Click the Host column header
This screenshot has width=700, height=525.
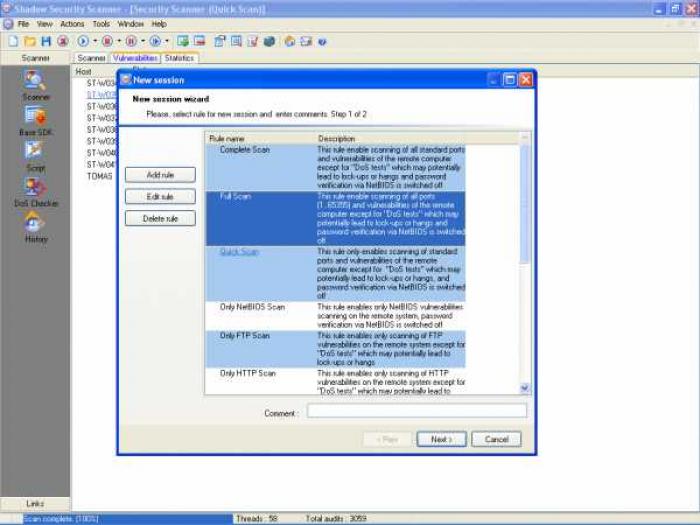[x=83, y=71]
